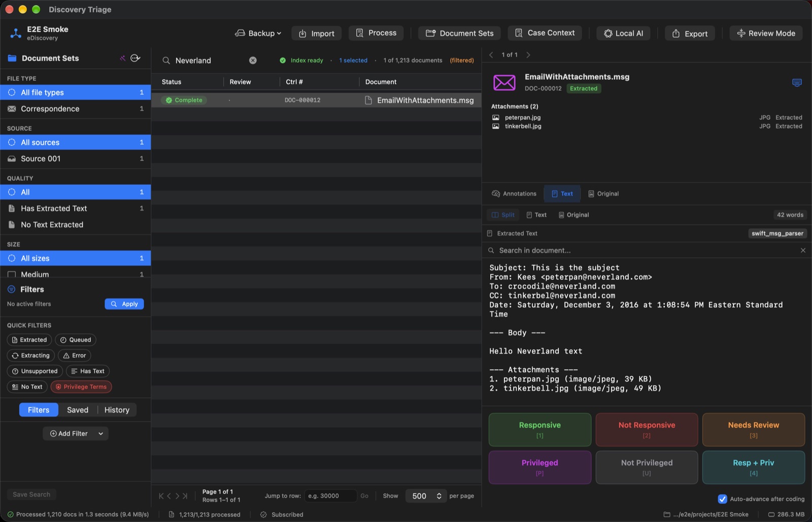Open the Process toolbar button
This screenshot has width=812, height=522.
coord(376,33)
